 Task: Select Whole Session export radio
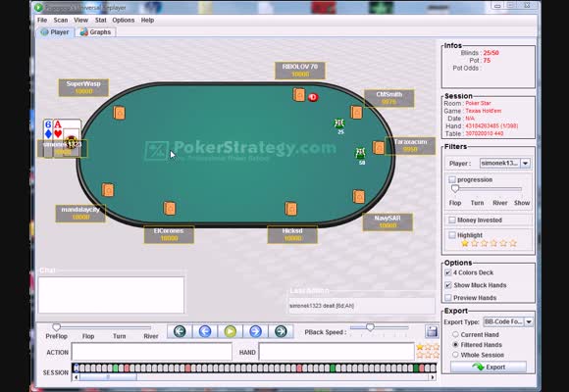tap(455, 355)
